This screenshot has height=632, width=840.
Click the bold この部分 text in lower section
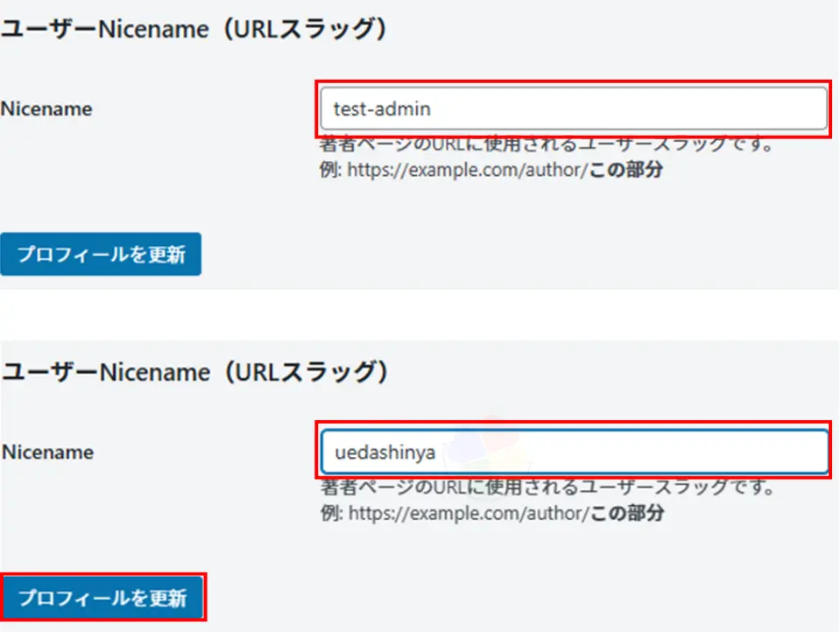[627, 513]
